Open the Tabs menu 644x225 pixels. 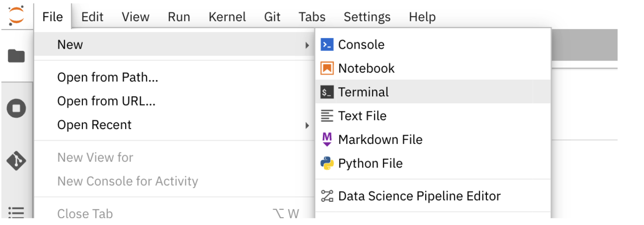coord(312,17)
